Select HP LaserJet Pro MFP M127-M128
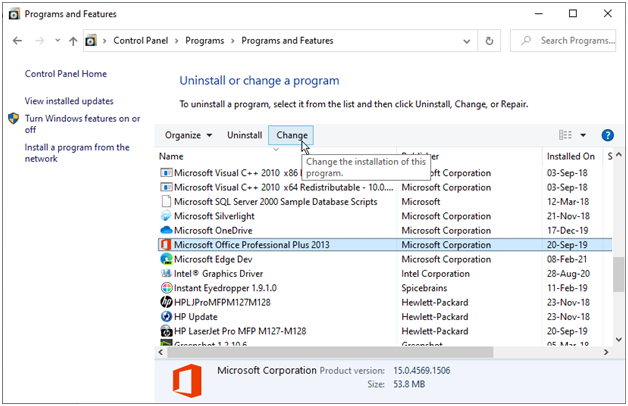This screenshot has height=406, width=628. pos(240,331)
